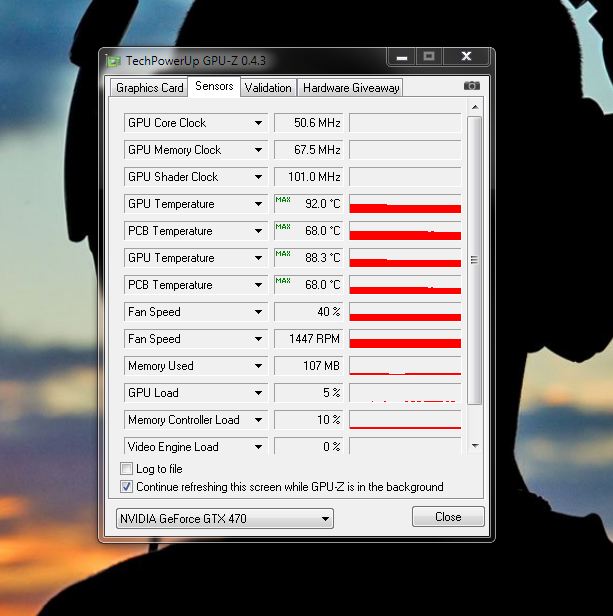613x616 pixels.
Task: Click the sensor list scrollbar thumb
Action: (474, 260)
